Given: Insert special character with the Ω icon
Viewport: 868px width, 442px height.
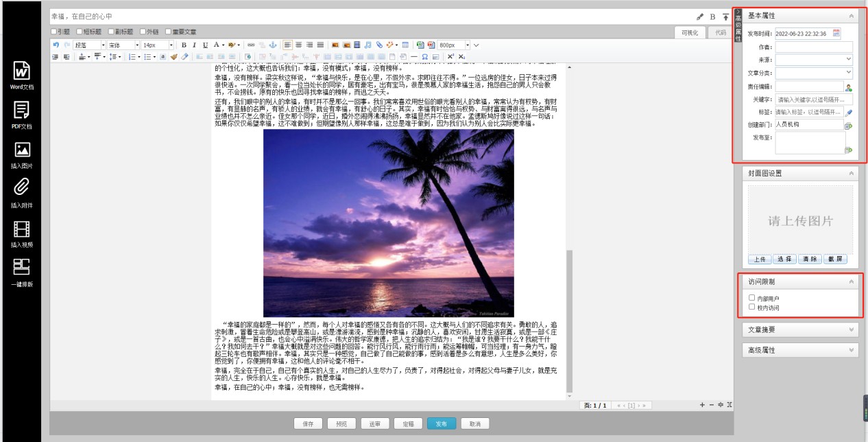Looking at the screenshot, I should click(x=425, y=56).
